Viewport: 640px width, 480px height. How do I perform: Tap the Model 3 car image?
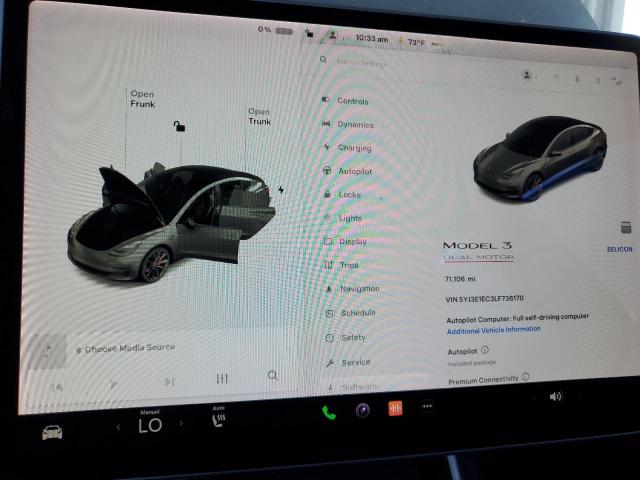540,158
